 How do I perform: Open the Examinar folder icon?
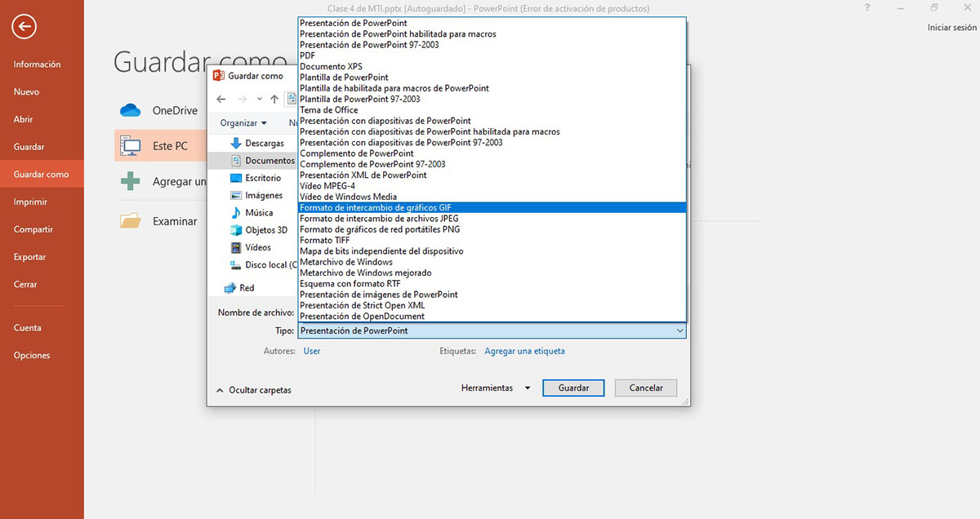click(x=131, y=220)
